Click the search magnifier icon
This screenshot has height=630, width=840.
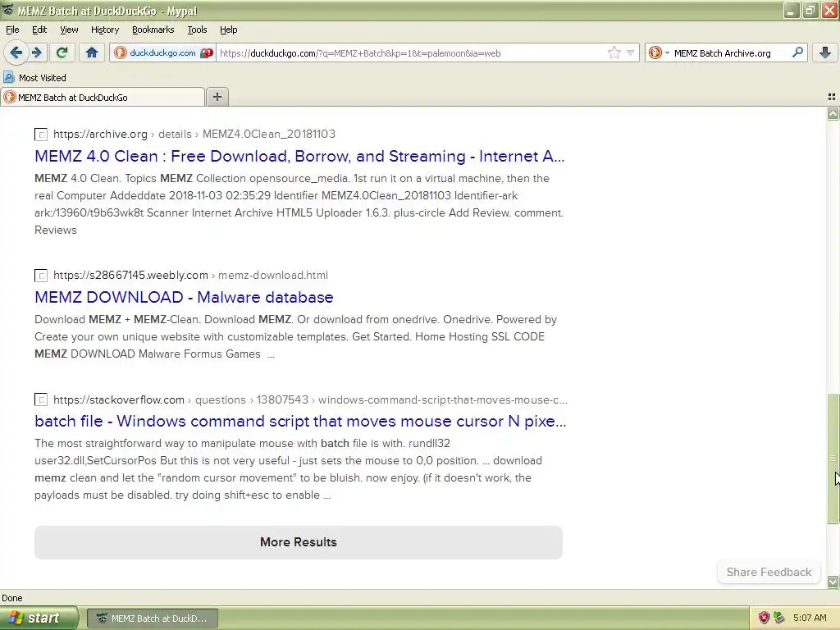(797, 52)
